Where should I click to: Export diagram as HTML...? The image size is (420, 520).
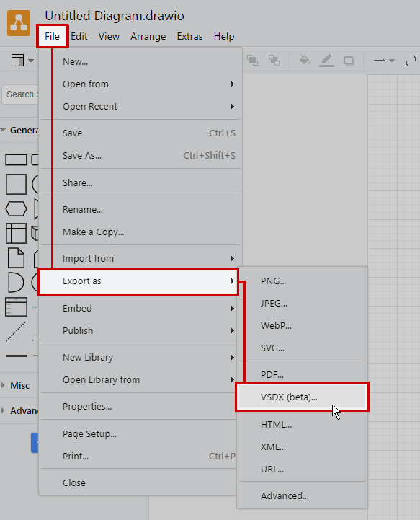[302, 425]
